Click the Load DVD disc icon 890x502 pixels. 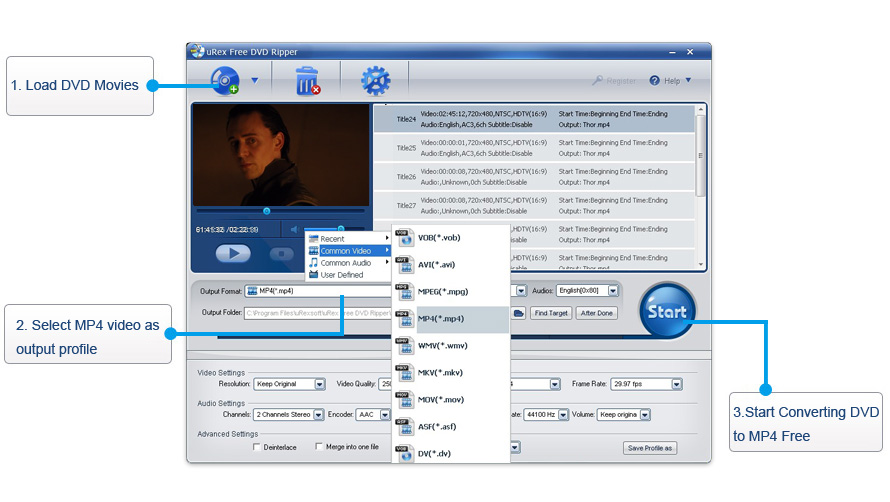pos(226,79)
